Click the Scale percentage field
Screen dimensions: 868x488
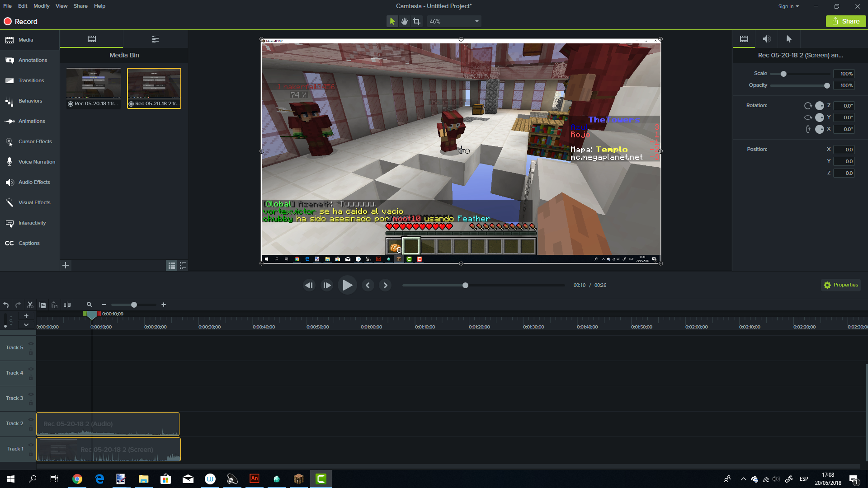coord(844,74)
